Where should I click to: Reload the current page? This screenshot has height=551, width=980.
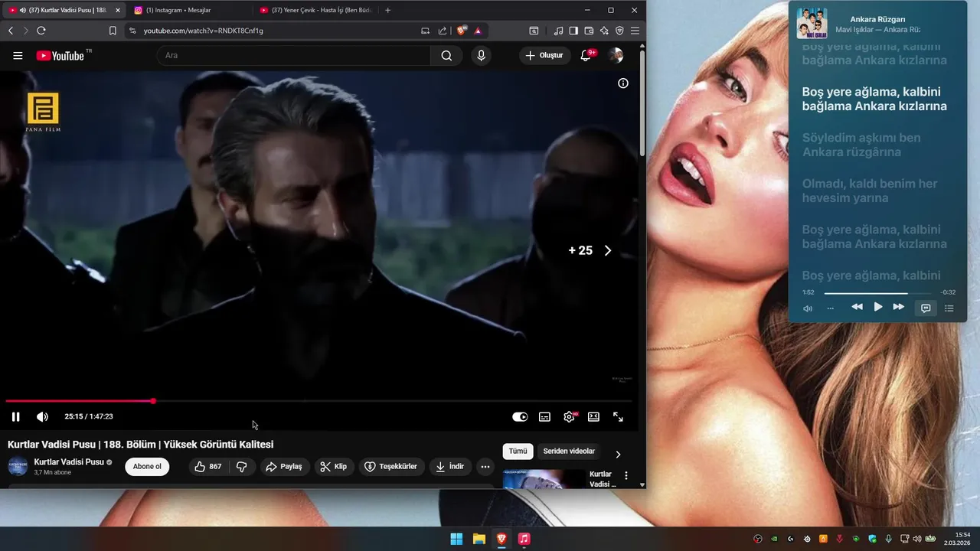point(41,31)
